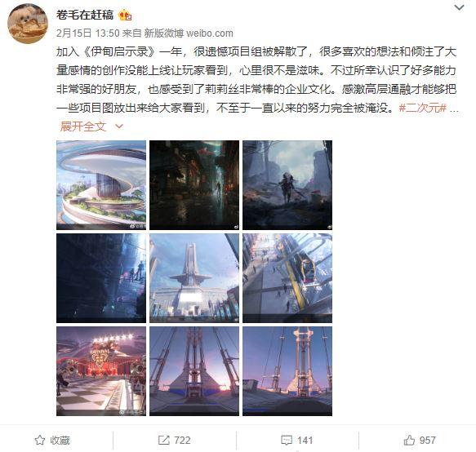Image resolution: width=476 pixels, height=452 pixels.
Task: Open the red carnival stage thumbnail
Action: point(101,371)
